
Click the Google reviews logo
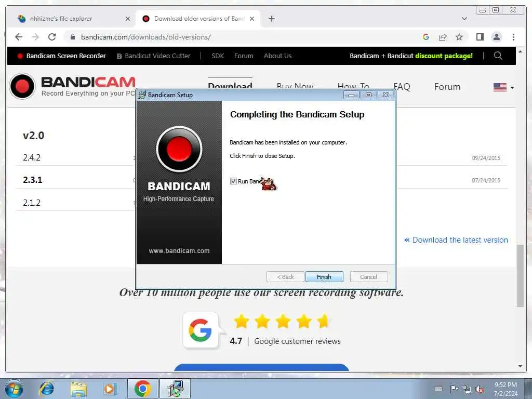[x=200, y=330]
